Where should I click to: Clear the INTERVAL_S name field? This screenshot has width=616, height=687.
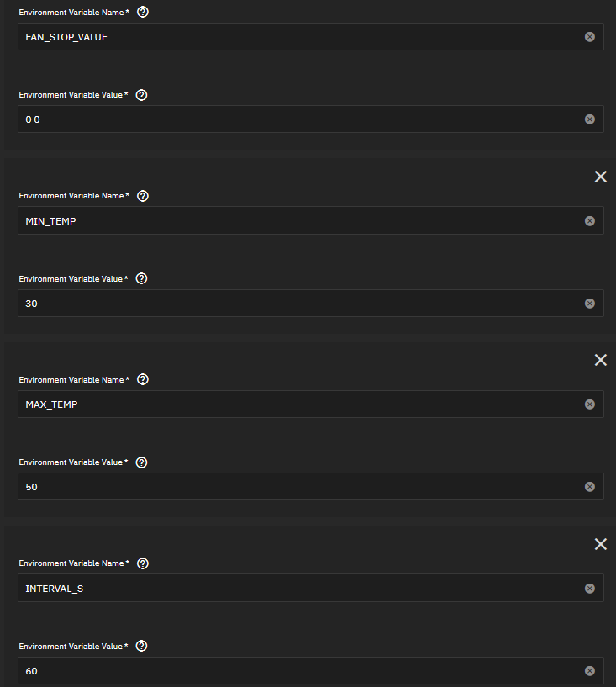click(589, 589)
